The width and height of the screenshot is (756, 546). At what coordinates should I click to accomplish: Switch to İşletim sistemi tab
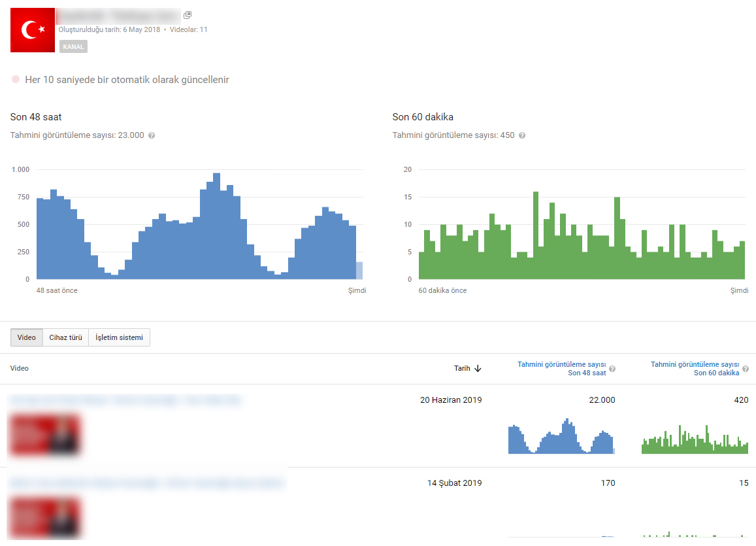(119, 337)
